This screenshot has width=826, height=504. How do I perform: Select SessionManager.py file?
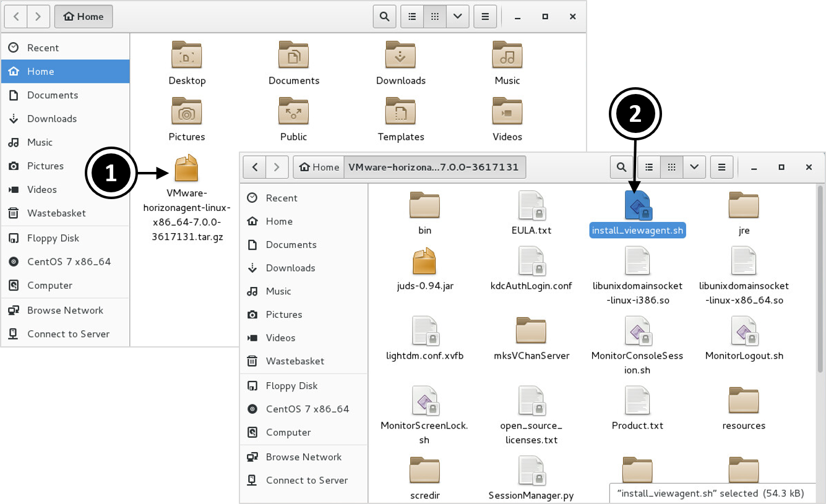531,471
